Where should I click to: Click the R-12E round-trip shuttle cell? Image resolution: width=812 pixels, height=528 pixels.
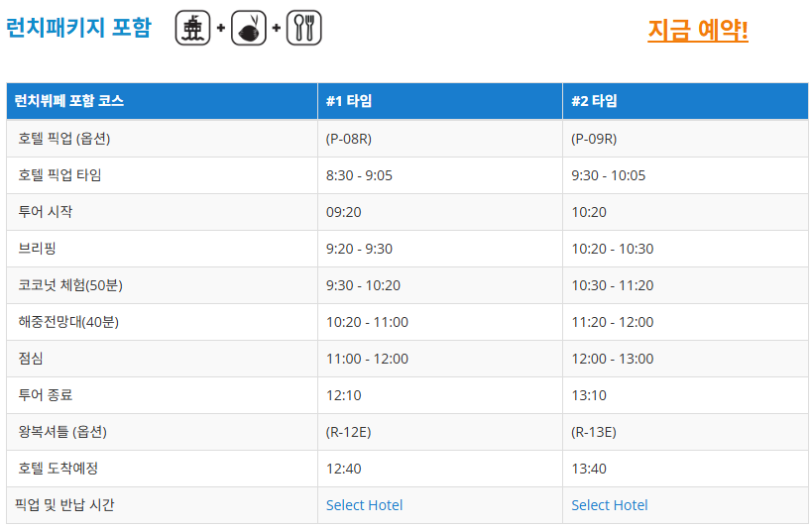point(439,432)
